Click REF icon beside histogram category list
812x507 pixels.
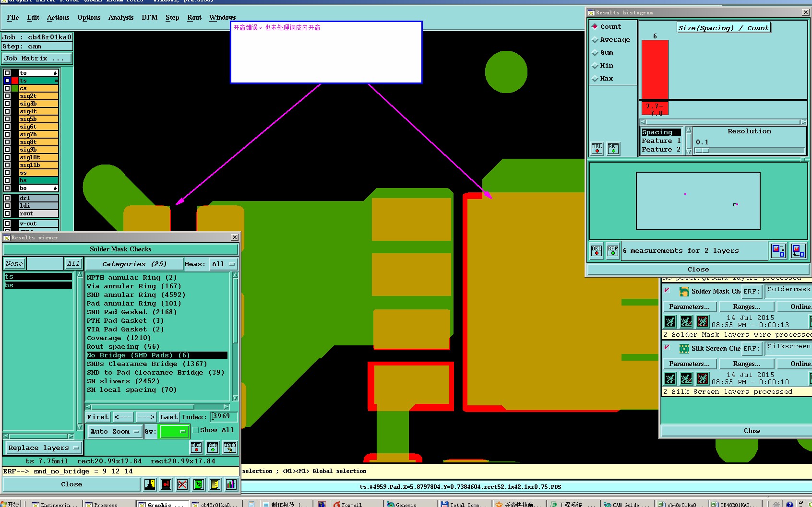[x=613, y=149]
